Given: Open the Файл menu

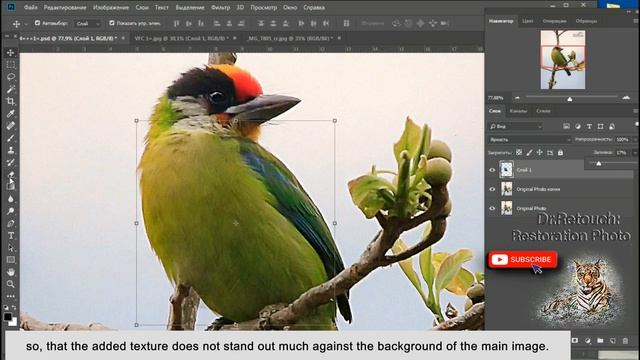Looking at the screenshot, I should coord(31,7).
